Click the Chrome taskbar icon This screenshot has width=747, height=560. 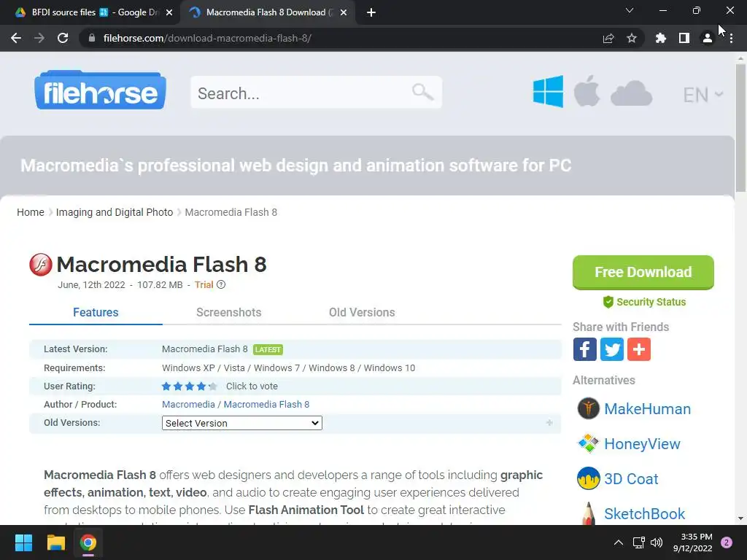[x=88, y=542]
